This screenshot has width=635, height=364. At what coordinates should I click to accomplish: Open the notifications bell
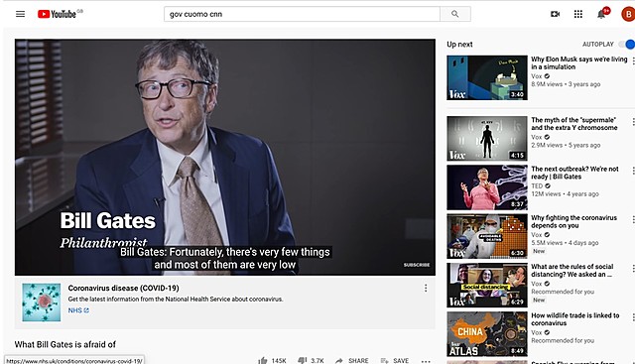coord(601,15)
